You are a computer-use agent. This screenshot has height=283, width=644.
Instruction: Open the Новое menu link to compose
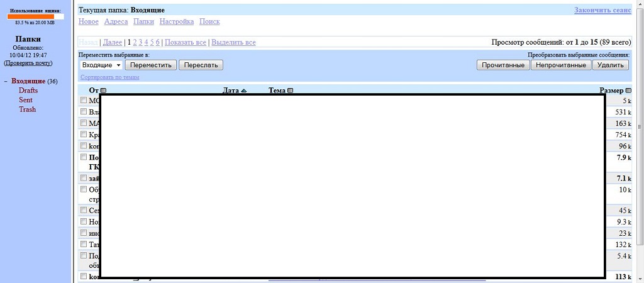click(89, 21)
